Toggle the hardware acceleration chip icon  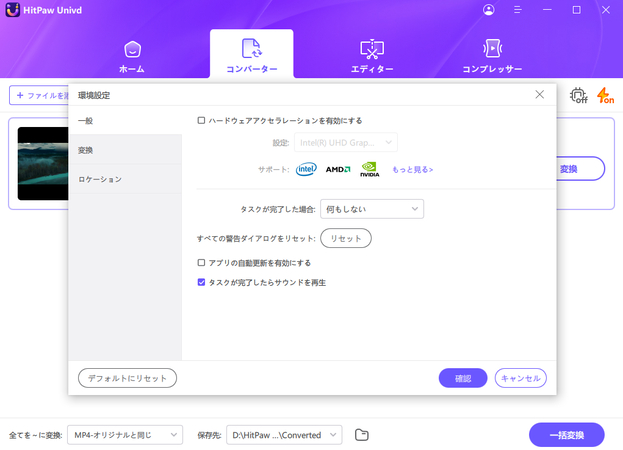(x=578, y=96)
